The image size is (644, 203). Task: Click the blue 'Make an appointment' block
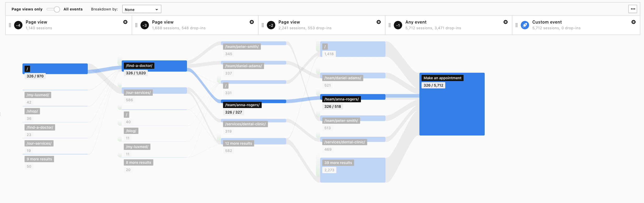pos(452,110)
